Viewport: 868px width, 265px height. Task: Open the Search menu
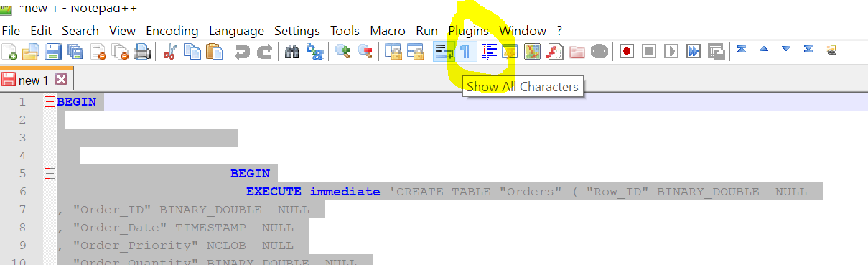click(80, 31)
